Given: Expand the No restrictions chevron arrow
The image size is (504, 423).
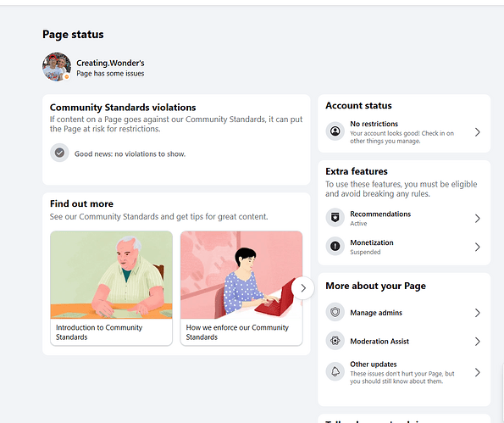Looking at the screenshot, I should (478, 132).
